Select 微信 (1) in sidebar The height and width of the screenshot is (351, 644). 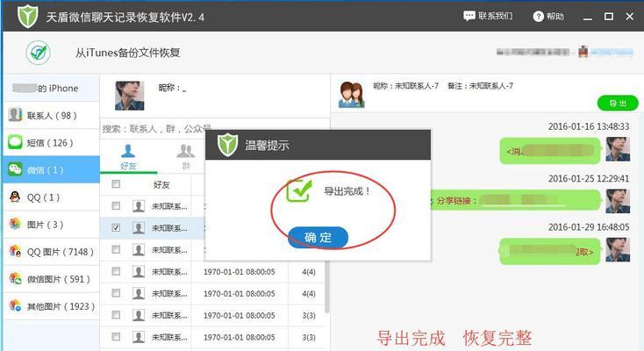52,169
